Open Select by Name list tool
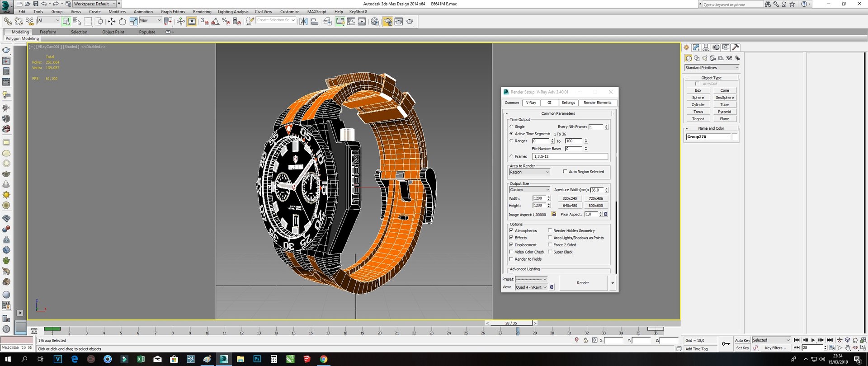 tap(77, 21)
